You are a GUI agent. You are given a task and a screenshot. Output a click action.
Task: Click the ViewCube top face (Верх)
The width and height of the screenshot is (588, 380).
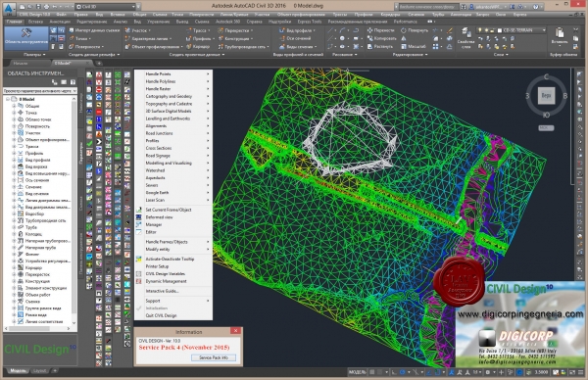(546, 96)
